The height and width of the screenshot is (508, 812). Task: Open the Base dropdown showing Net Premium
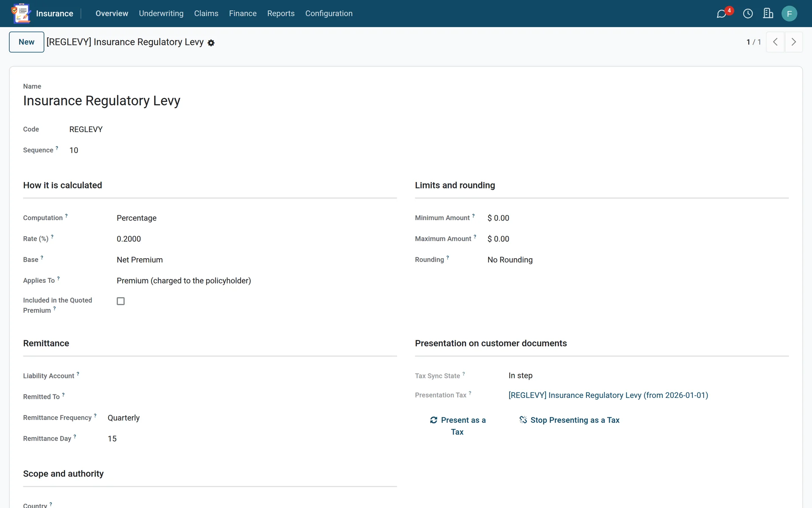(x=256, y=260)
